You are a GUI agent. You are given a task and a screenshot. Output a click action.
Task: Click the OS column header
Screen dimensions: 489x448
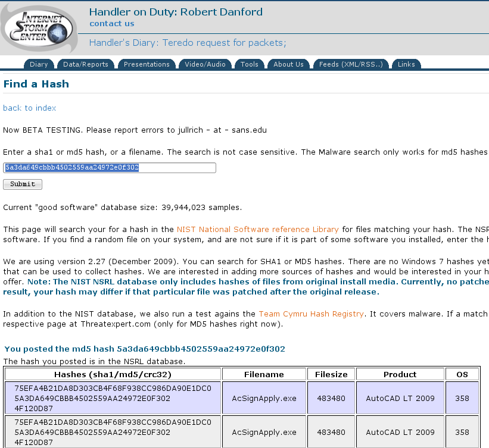(x=462, y=374)
